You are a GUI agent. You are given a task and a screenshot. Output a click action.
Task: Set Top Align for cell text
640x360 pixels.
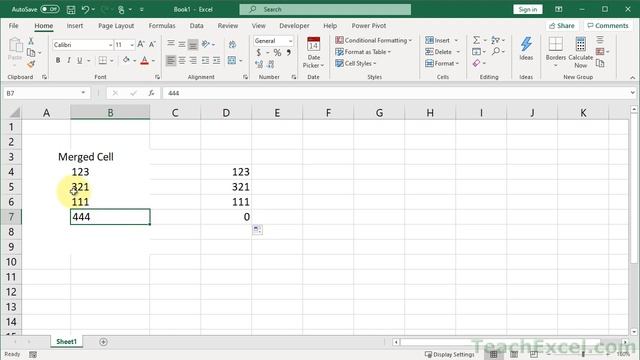tap(171, 44)
